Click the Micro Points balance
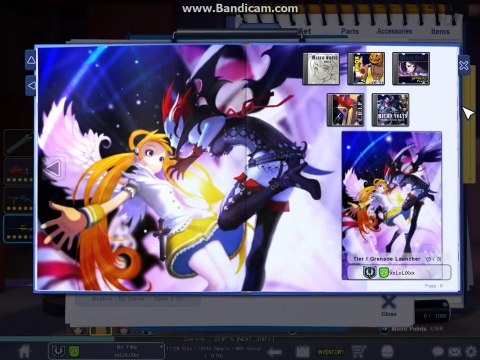The height and width of the screenshot is (360, 480). 412,329
